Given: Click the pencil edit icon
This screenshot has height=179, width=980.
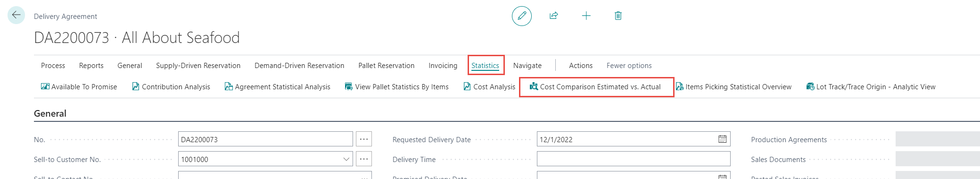Looking at the screenshot, I should point(522,16).
